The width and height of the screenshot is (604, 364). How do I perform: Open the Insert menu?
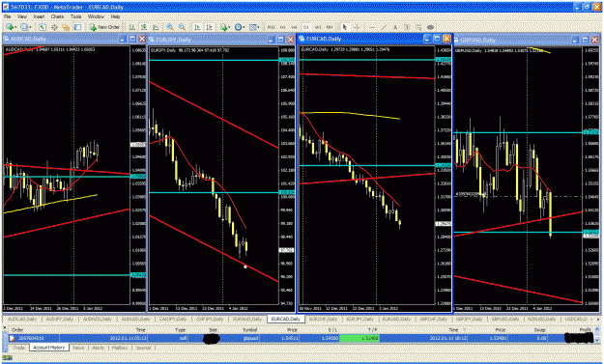pyautogui.click(x=39, y=16)
